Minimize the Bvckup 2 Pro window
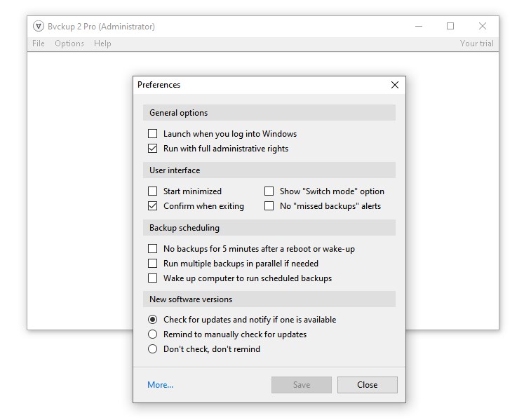The width and height of the screenshot is (524, 420). [x=419, y=27]
